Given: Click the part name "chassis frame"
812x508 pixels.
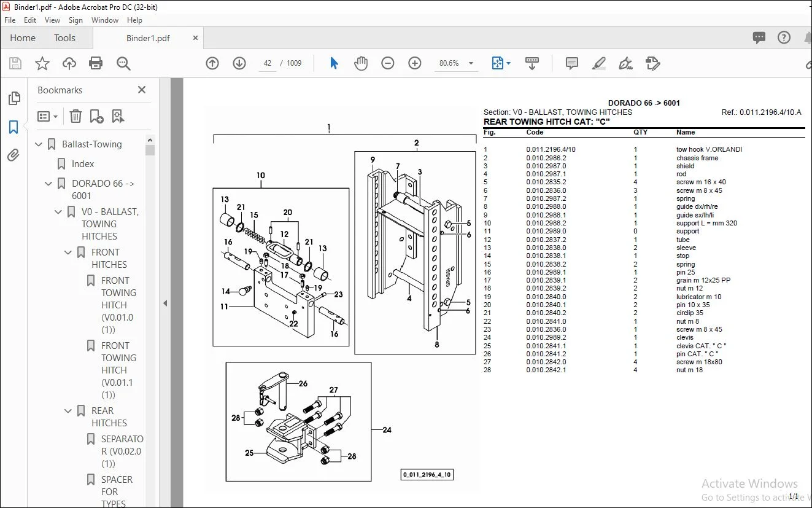Looking at the screenshot, I should click(697, 158).
